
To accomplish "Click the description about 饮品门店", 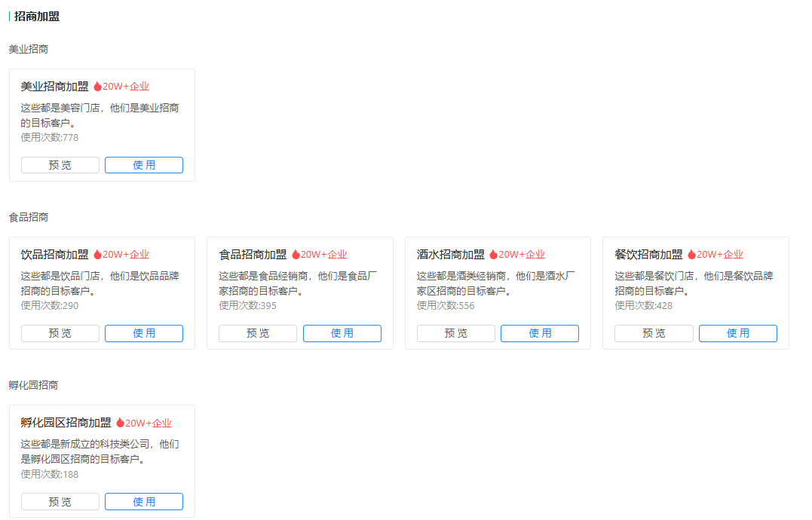I will tap(100, 283).
